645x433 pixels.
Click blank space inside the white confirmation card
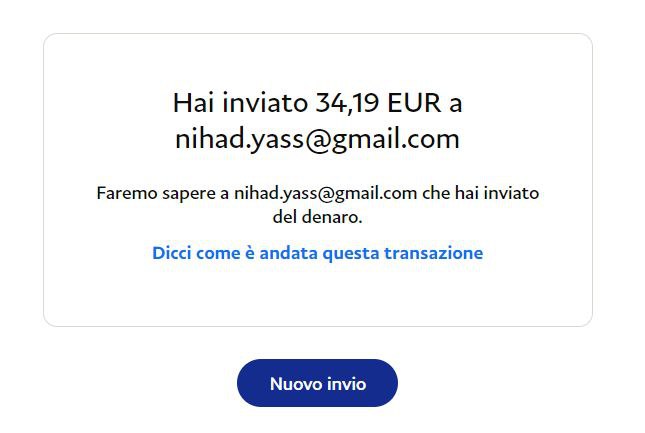[317, 296]
